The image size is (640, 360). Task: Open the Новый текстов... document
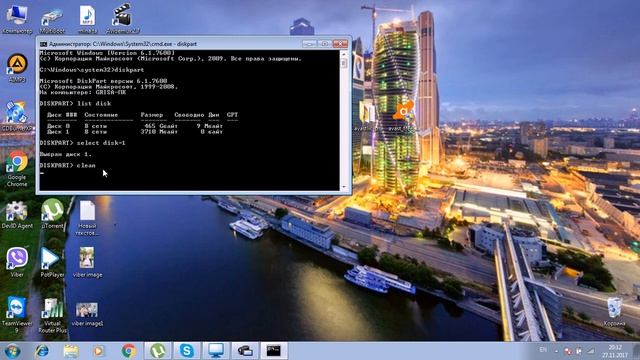87,218
